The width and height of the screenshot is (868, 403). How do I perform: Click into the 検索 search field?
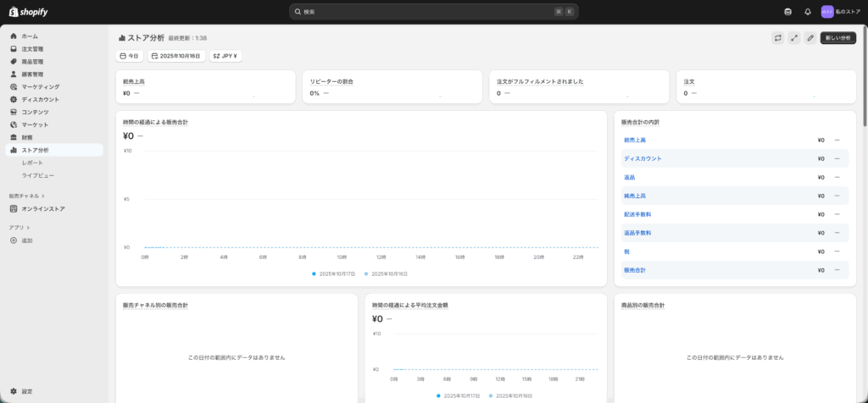click(x=424, y=12)
